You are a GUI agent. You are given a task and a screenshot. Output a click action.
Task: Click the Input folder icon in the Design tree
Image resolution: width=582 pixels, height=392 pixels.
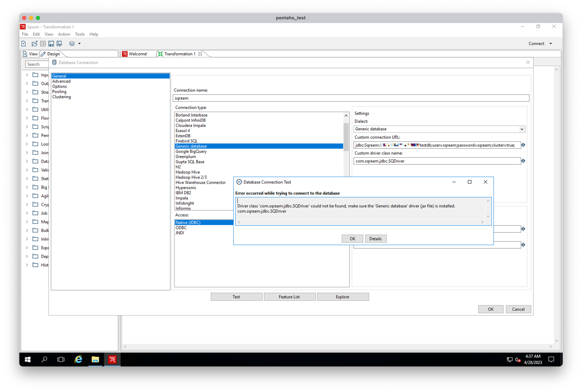click(35, 75)
